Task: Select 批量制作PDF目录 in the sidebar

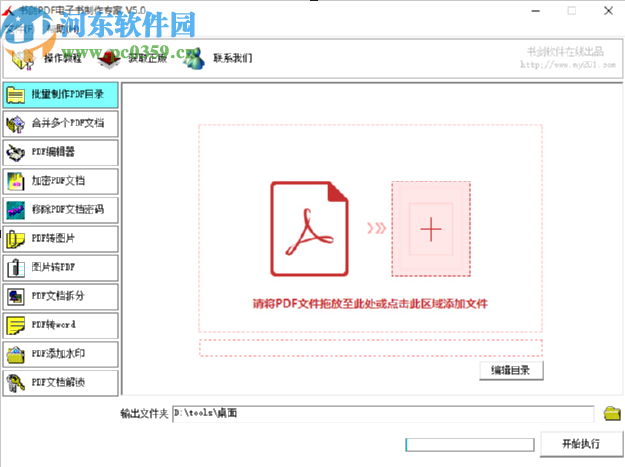Action: (61, 95)
